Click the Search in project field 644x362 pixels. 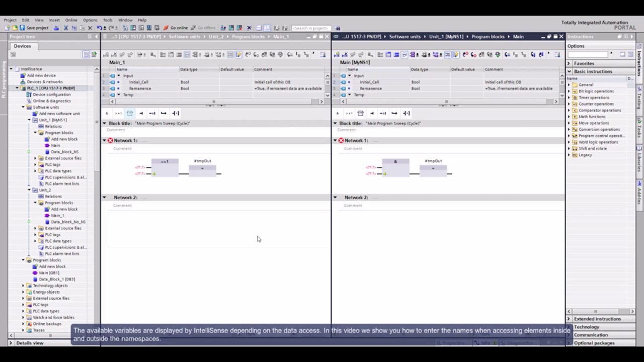coord(311,28)
